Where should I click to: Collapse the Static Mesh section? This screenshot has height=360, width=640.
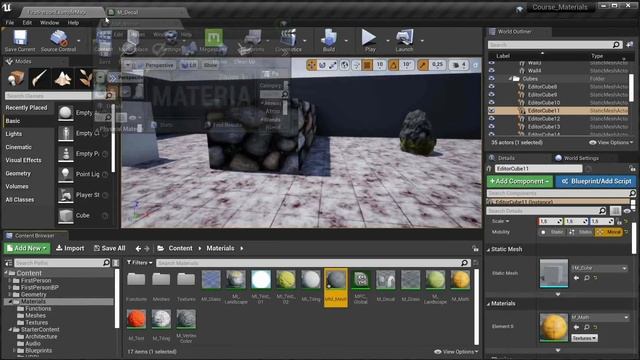coord(489,250)
